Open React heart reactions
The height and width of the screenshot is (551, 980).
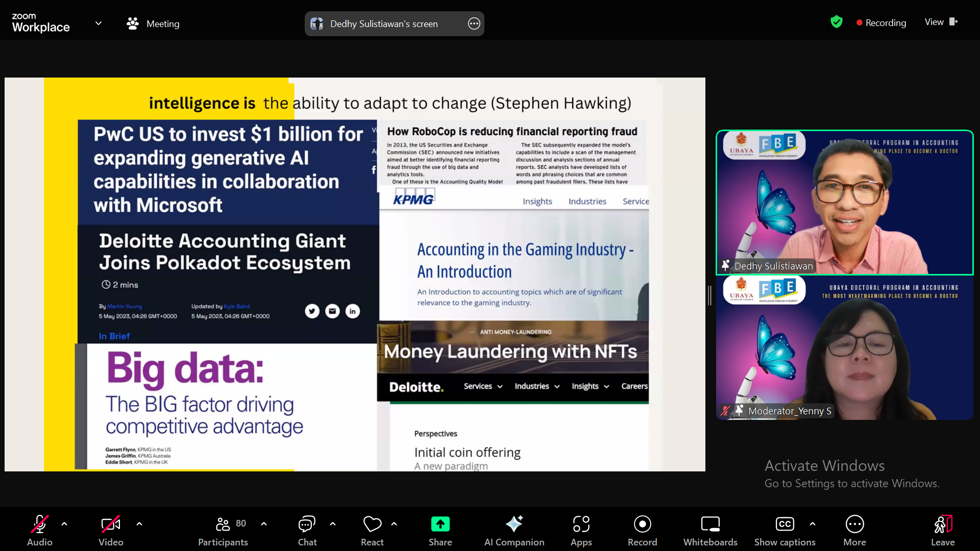point(372,531)
